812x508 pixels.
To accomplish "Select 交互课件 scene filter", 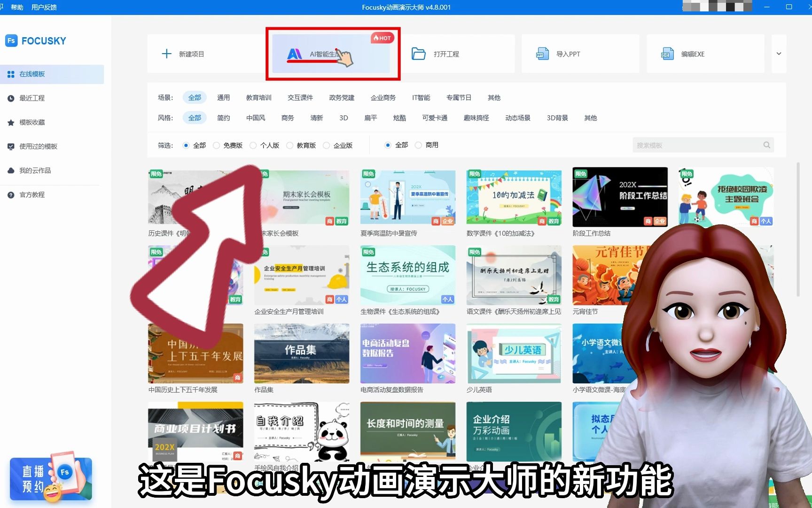I will (300, 97).
